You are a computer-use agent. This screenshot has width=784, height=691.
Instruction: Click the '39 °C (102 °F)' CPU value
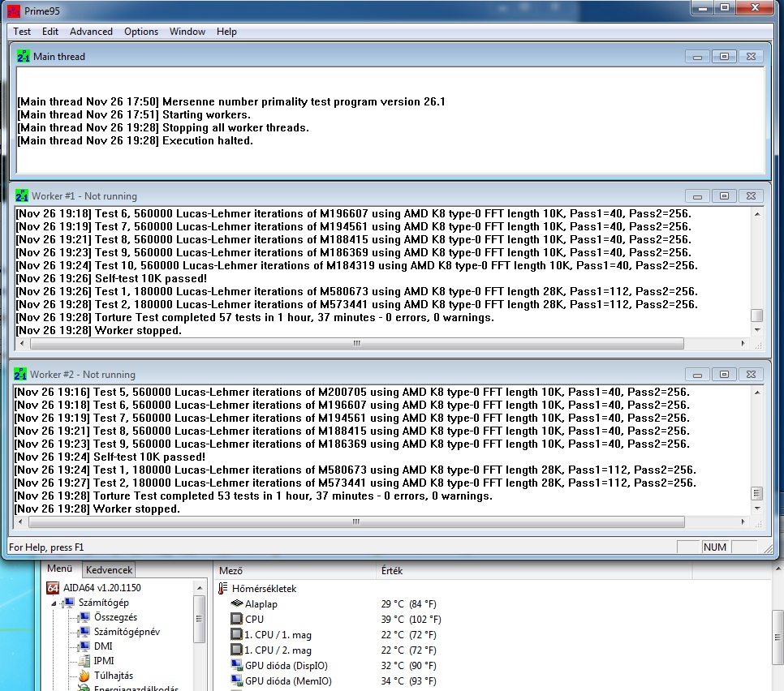[411, 619]
